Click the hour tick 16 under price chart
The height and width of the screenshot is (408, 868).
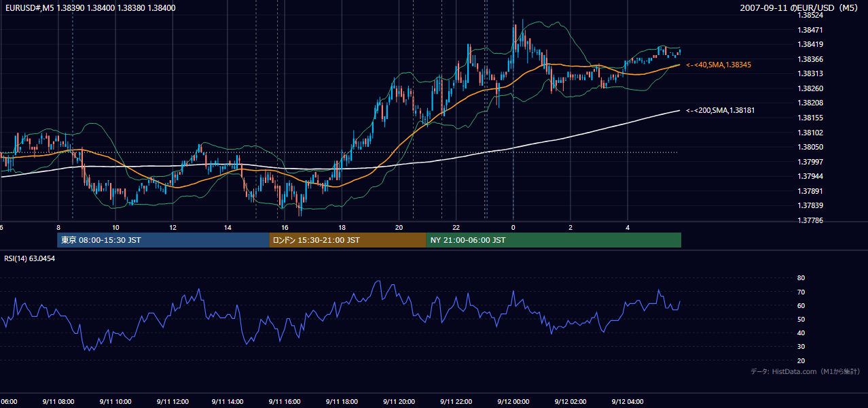(x=285, y=227)
